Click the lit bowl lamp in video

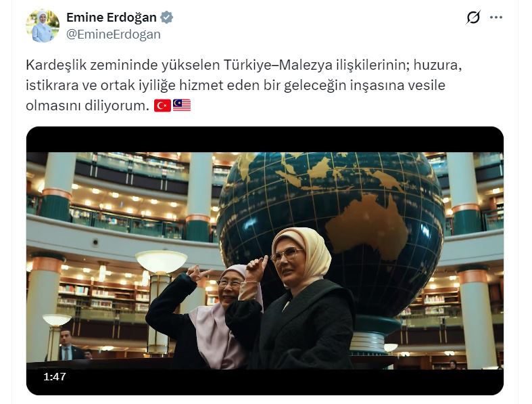point(161,261)
